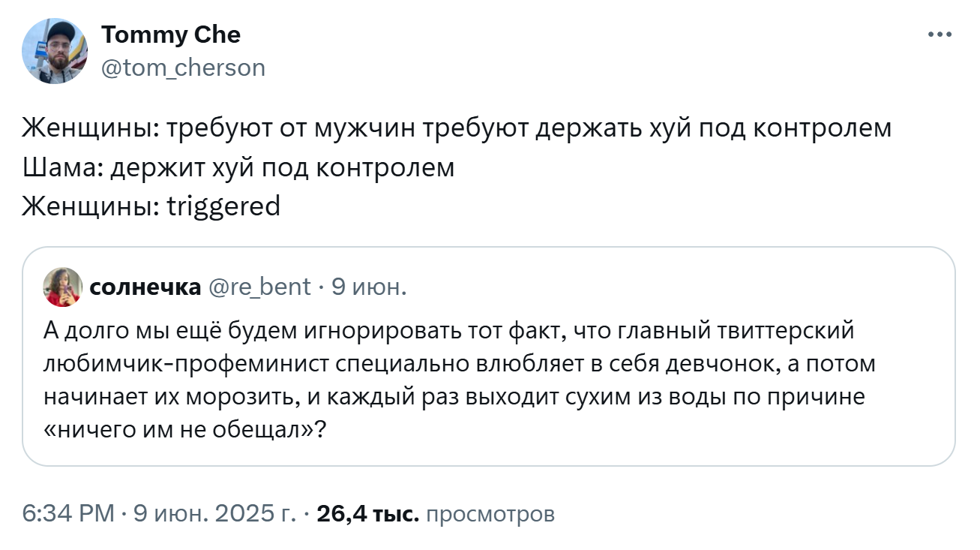Click the tweet line starting with Шама
Viewport: 980px width, 550px height.
click(x=238, y=167)
